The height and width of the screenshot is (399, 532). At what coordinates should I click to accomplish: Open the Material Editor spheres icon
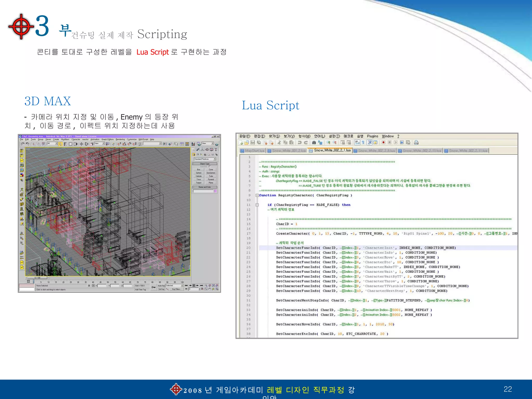click(193, 144)
